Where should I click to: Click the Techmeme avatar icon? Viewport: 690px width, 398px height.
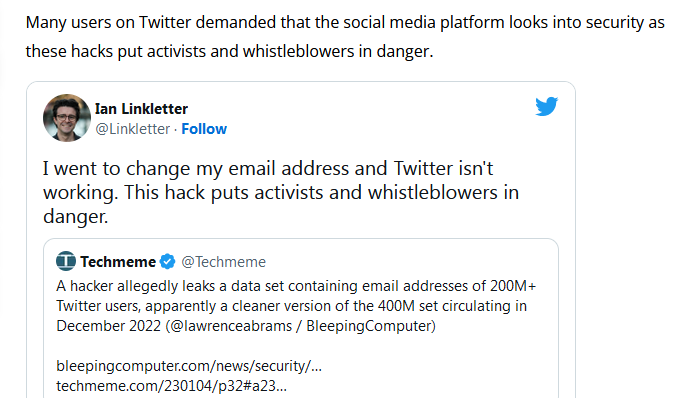tap(66, 261)
